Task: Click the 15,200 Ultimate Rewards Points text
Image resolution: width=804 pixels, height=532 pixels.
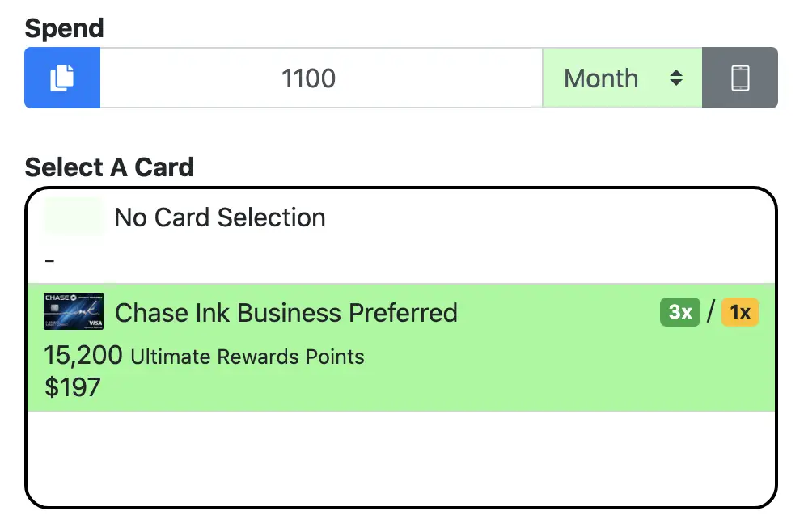Action: click(x=204, y=356)
